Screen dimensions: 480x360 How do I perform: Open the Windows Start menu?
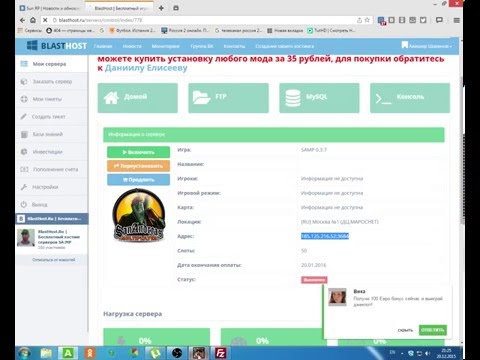click(24, 353)
